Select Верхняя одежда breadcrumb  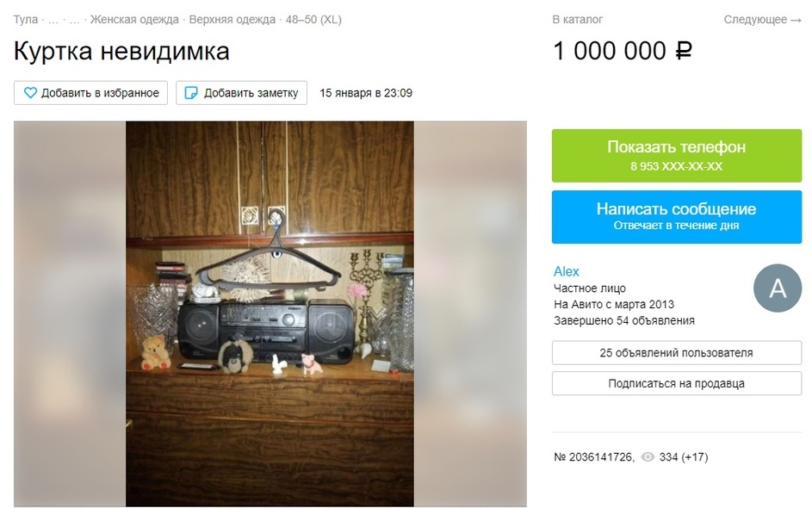232,20
